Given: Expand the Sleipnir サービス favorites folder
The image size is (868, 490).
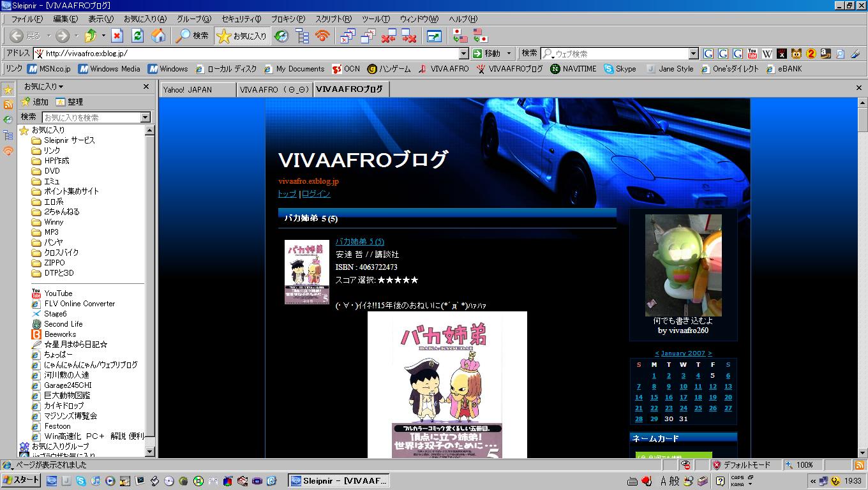Looking at the screenshot, I should tap(63, 140).
